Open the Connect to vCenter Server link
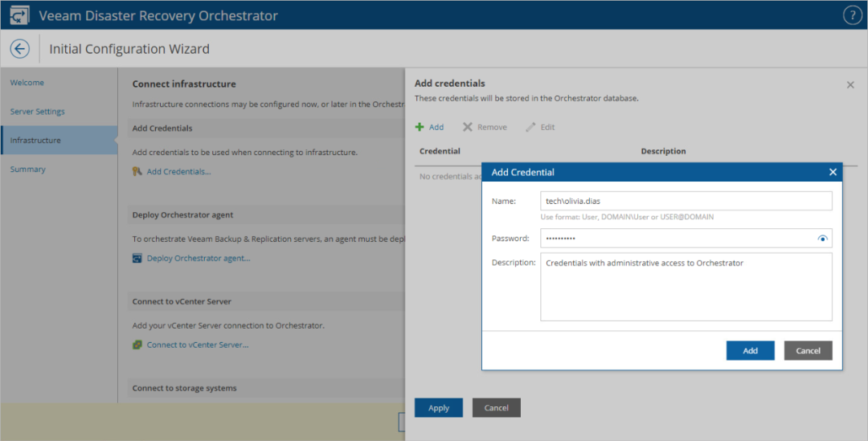 pyautogui.click(x=198, y=345)
